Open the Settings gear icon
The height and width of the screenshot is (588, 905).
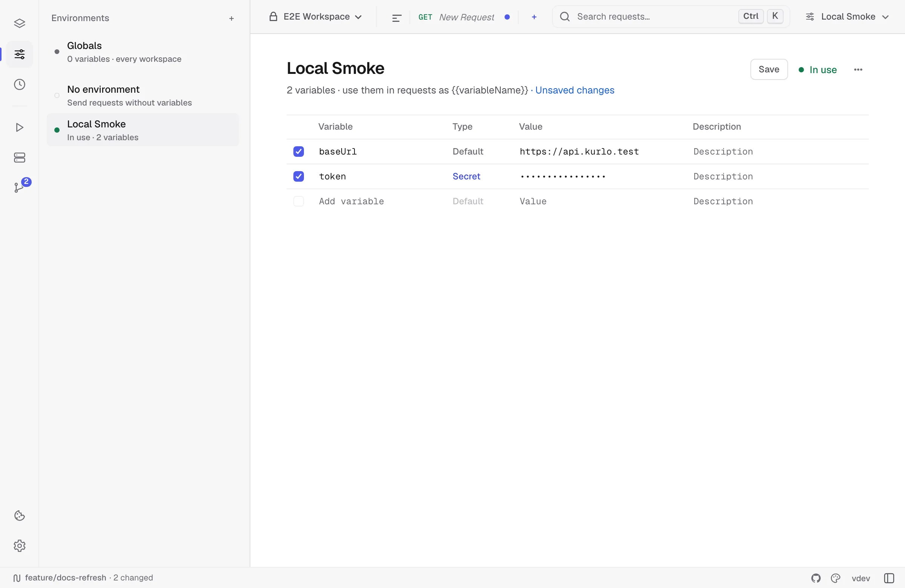19,546
